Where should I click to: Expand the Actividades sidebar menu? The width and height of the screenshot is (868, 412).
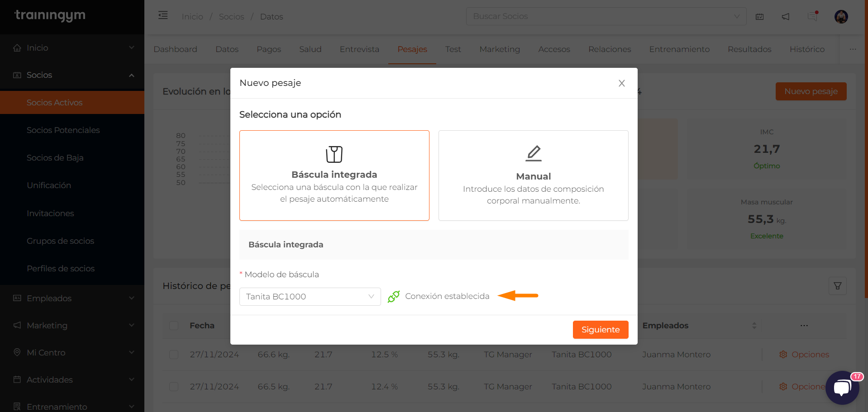pos(131,379)
